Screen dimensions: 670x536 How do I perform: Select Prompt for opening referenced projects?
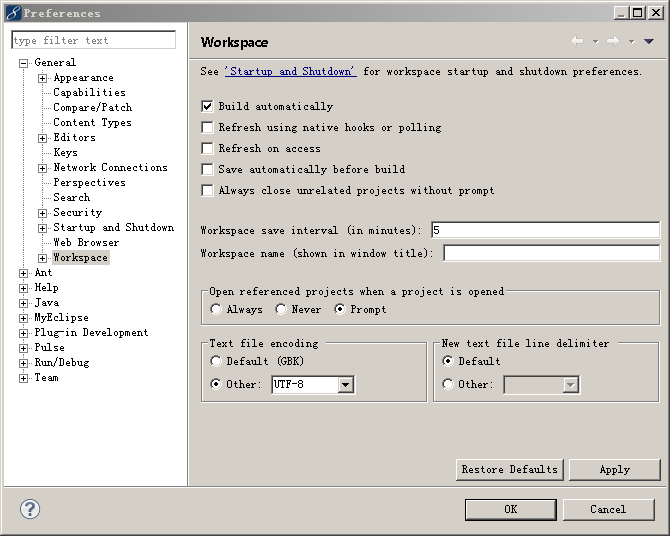(340, 309)
